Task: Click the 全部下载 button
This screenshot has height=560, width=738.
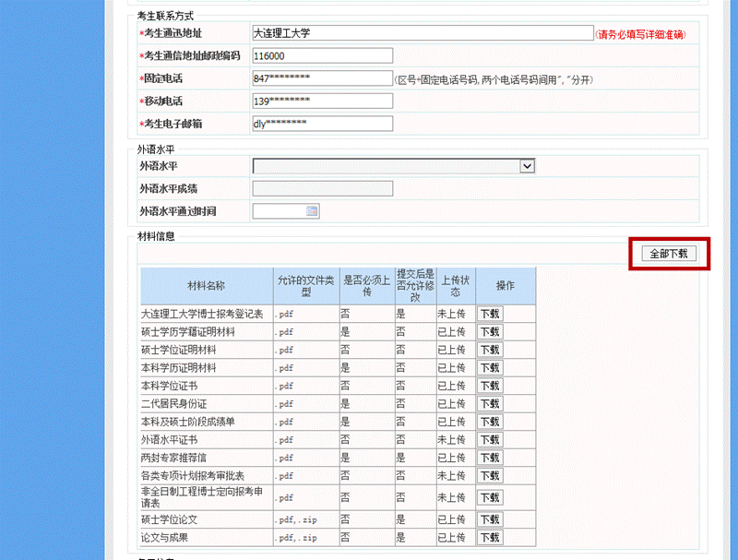Action: (x=669, y=253)
